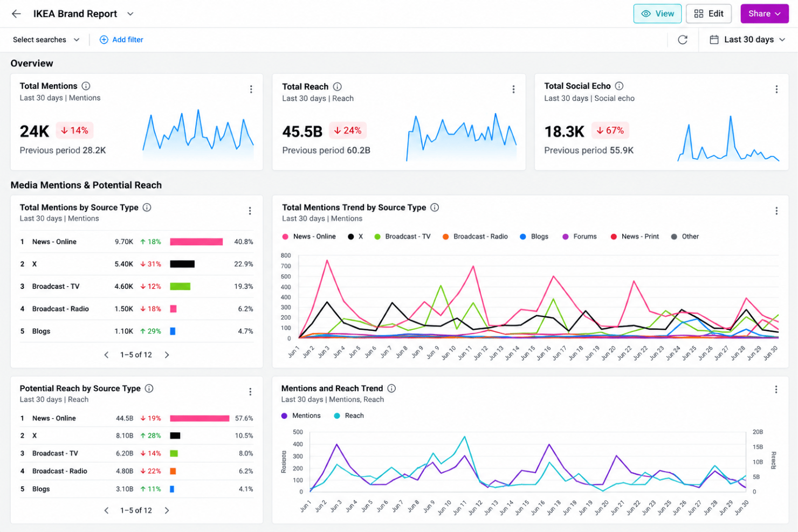This screenshot has height=532, width=798.
Task: Click green Broadcast - TV bar with 19.3%
Action: point(180,287)
